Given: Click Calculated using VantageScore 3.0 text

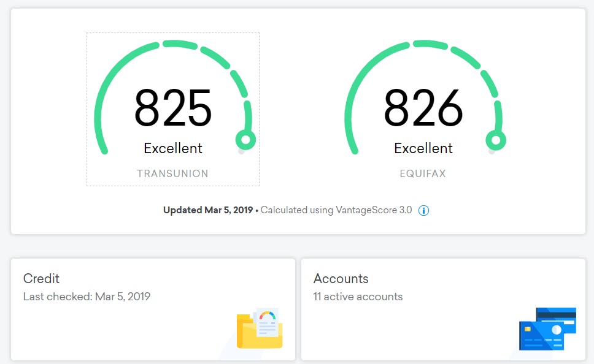Looking at the screenshot, I should coord(336,210).
